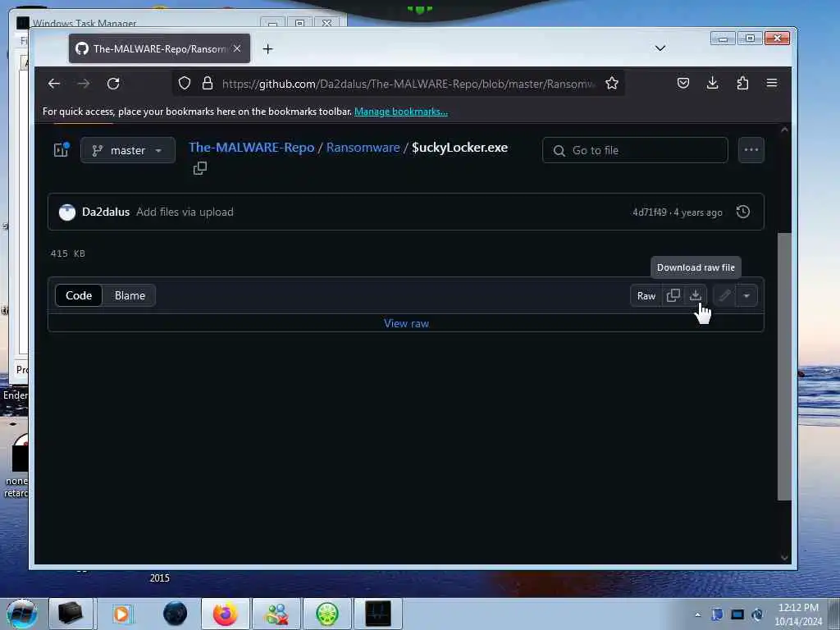
Task: Copy file path icon below breadcrumb
Action: click(200, 168)
